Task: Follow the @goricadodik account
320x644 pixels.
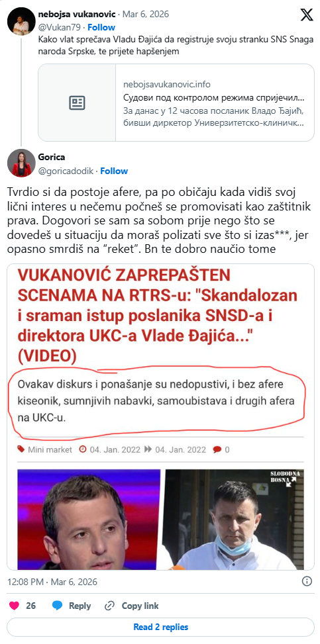Action: tap(114, 171)
